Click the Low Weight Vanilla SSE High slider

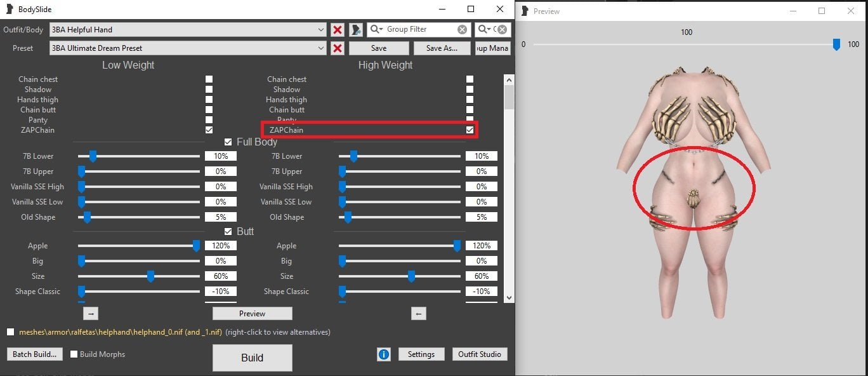[x=139, y=187]
